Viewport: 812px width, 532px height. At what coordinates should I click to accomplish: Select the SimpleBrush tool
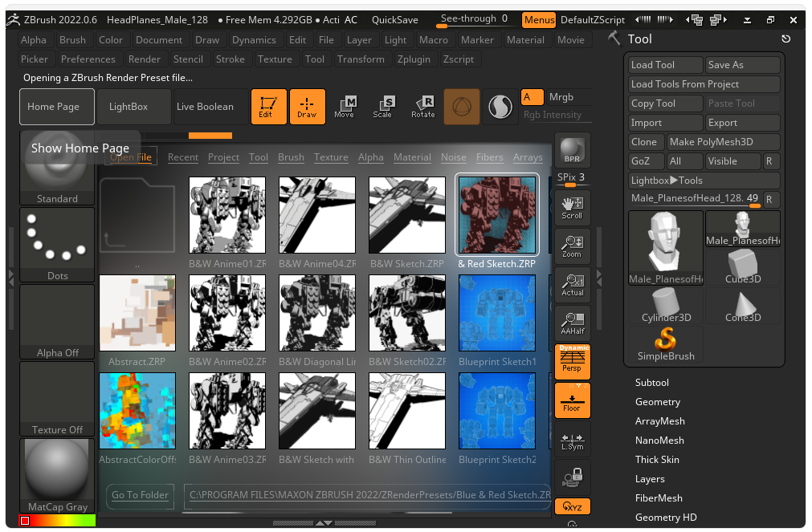point(666,344)
